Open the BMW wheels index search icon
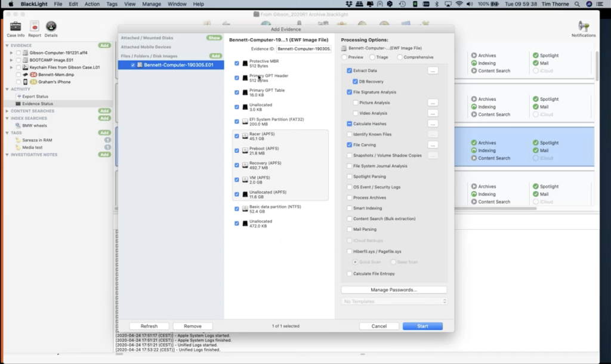The image size is (611, 364). point(18,125)
